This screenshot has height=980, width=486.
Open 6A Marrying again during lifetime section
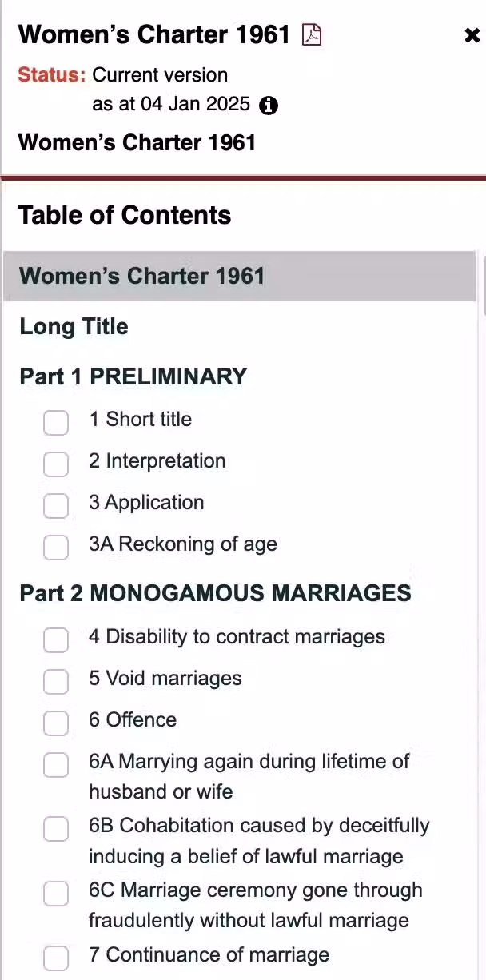[249, 776]
